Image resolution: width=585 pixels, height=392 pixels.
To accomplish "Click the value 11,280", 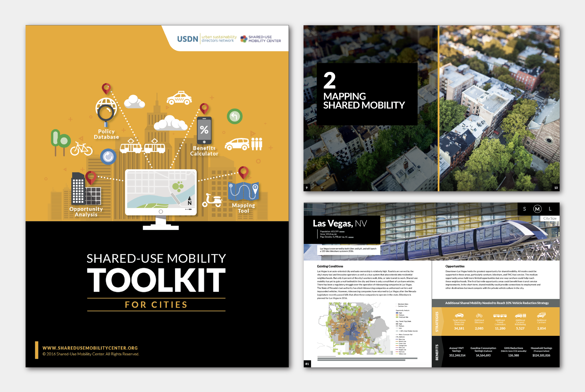I will pos(500,328).
